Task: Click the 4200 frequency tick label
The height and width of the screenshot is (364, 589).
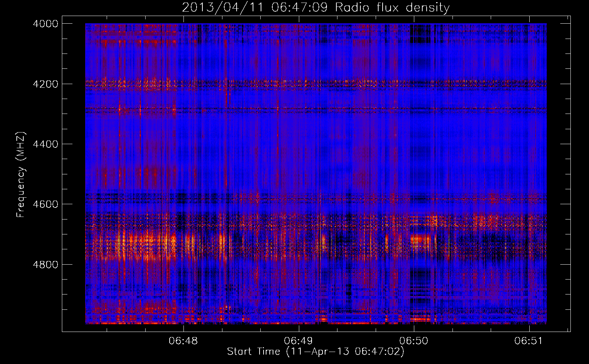Action: coord(46,84)
